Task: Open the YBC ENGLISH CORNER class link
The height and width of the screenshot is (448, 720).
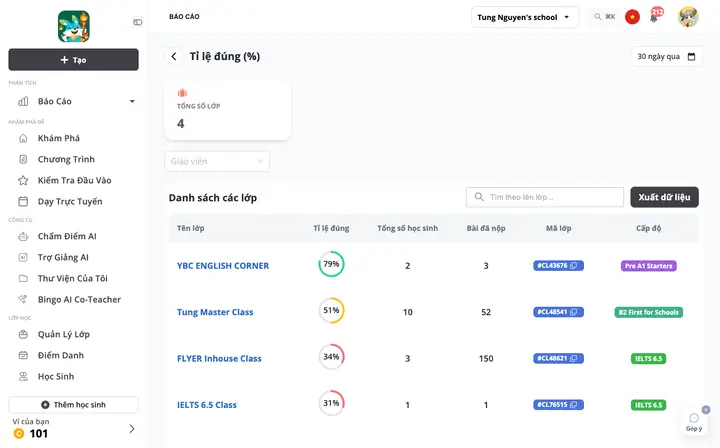Action: tap(223, 266)
